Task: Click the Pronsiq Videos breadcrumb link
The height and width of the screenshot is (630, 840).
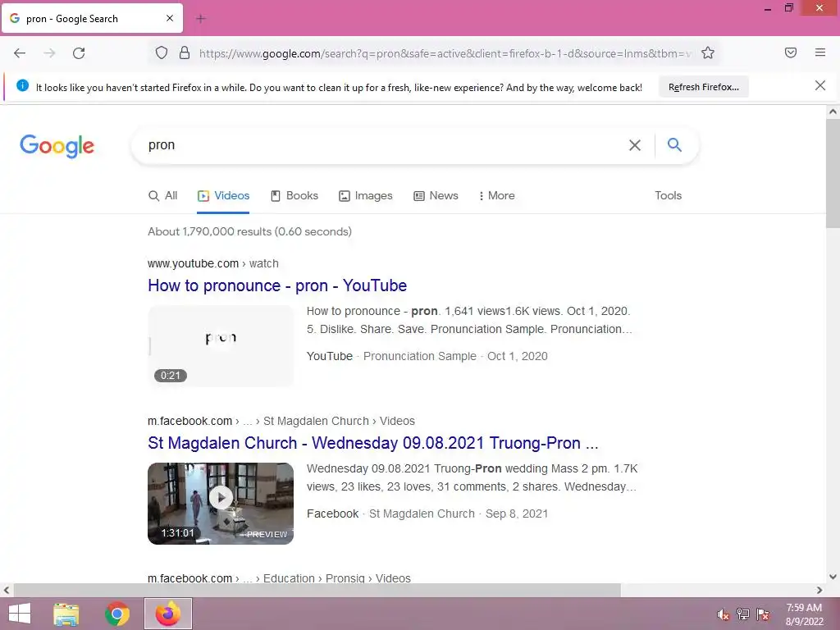Action: (x=279, y=578)
